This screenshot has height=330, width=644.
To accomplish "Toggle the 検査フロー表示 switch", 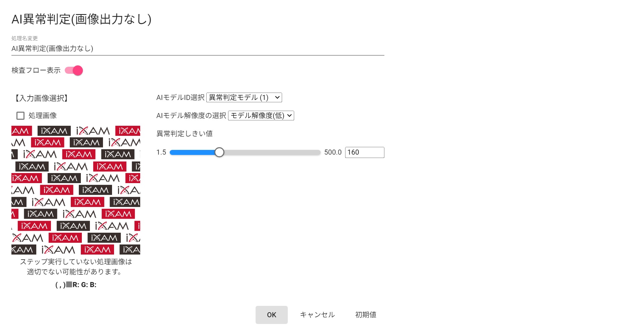I will click(x=74, y=70).
